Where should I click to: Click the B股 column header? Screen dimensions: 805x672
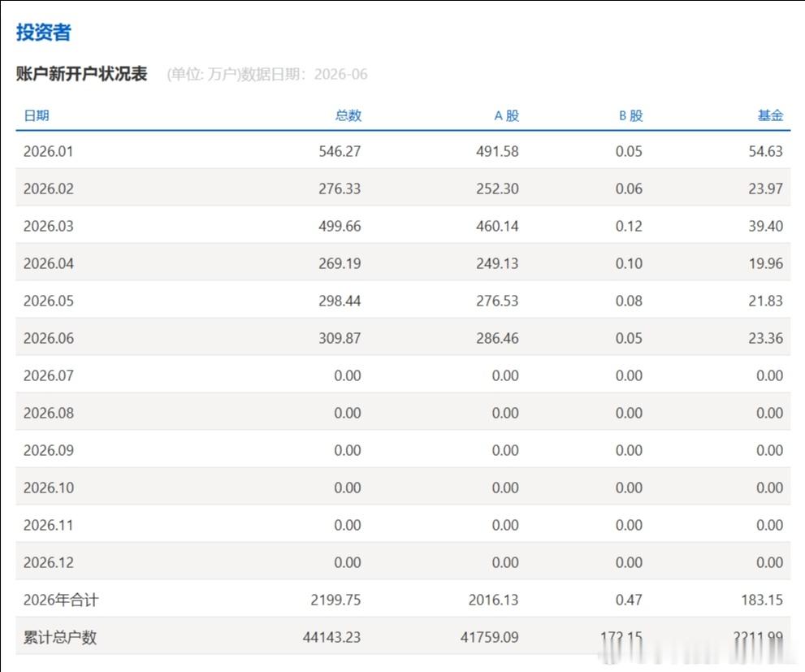630,115
